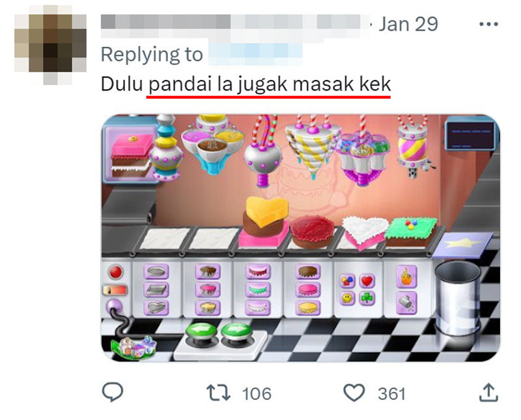Click the green right arrow conveyor button
The image size is (521, 420).
(x=236, y=331)
